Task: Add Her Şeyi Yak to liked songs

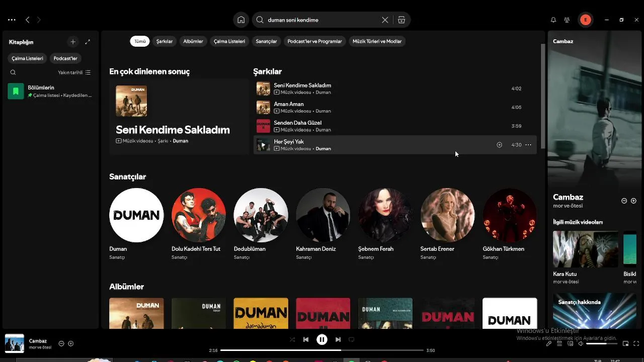Action: [x=499, y=145]
